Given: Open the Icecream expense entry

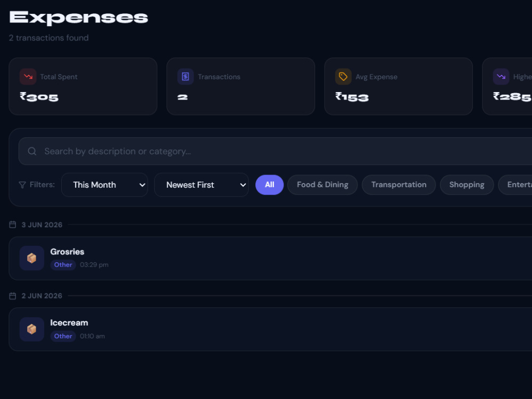Looking at the screenshot, I should pyautogui.click(x=270, y=329).
